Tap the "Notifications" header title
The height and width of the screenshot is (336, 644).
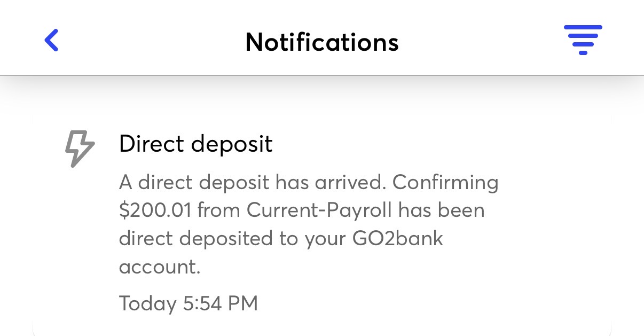pyautogui.click(x=322, y=42)
